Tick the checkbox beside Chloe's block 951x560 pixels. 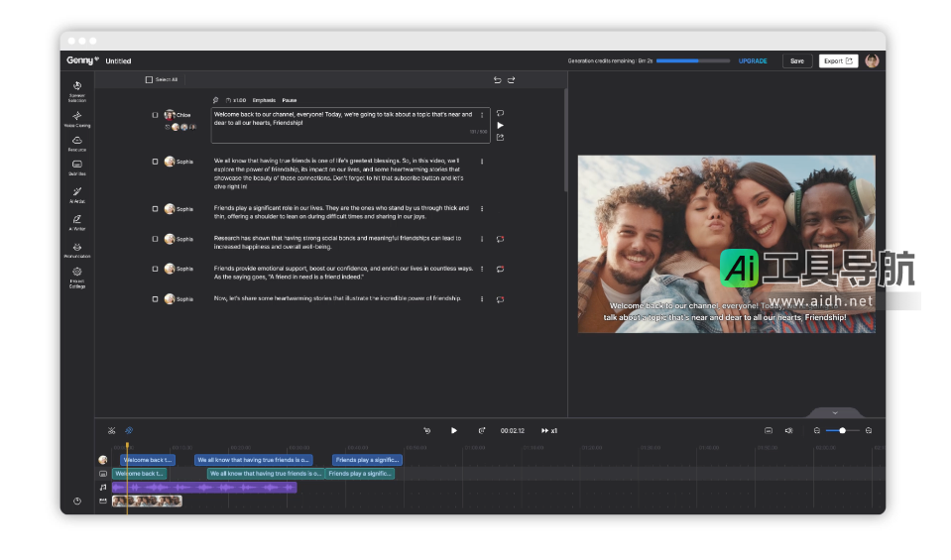click(155, 115)
